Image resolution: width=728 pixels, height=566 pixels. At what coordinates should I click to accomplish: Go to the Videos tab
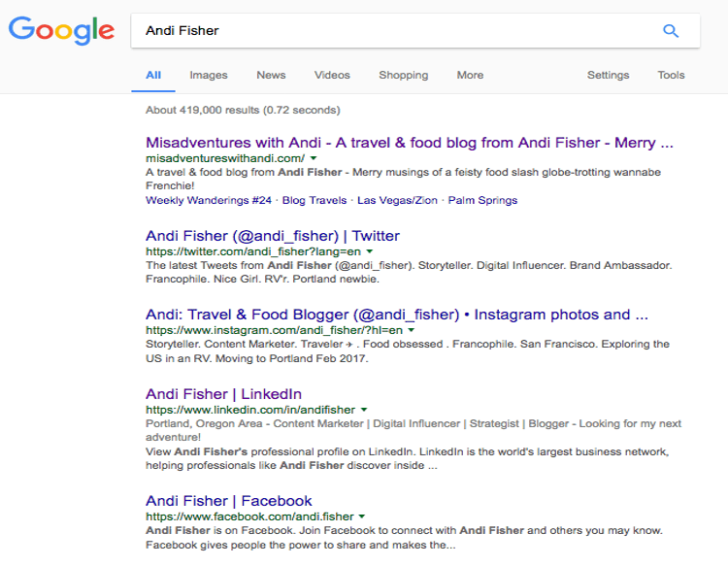332,75
